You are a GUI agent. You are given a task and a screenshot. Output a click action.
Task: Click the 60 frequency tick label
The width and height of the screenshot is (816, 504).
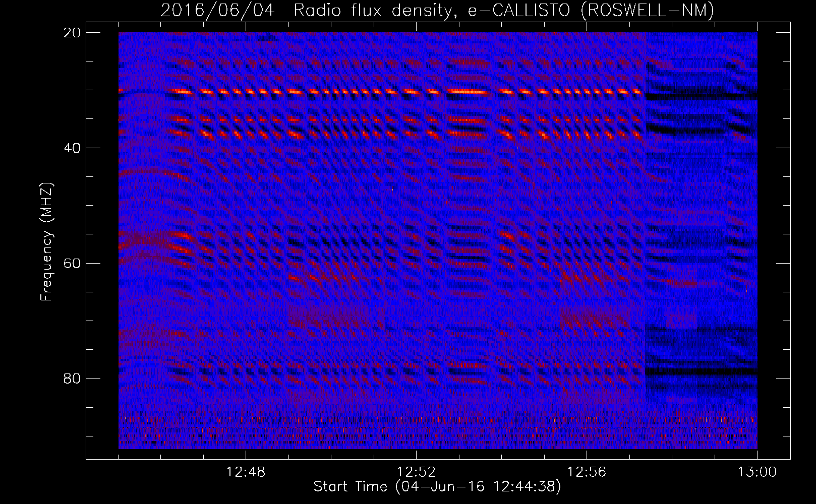(72, 264)
